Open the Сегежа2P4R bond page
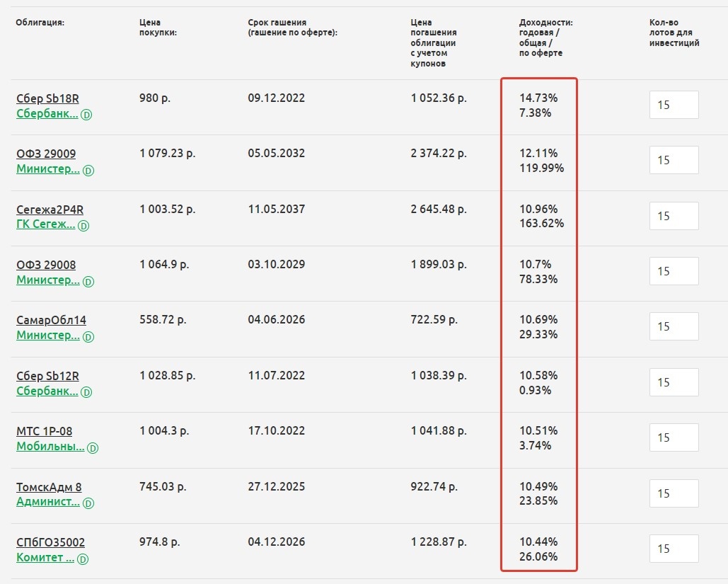728x584 pixels. point(50,210)
